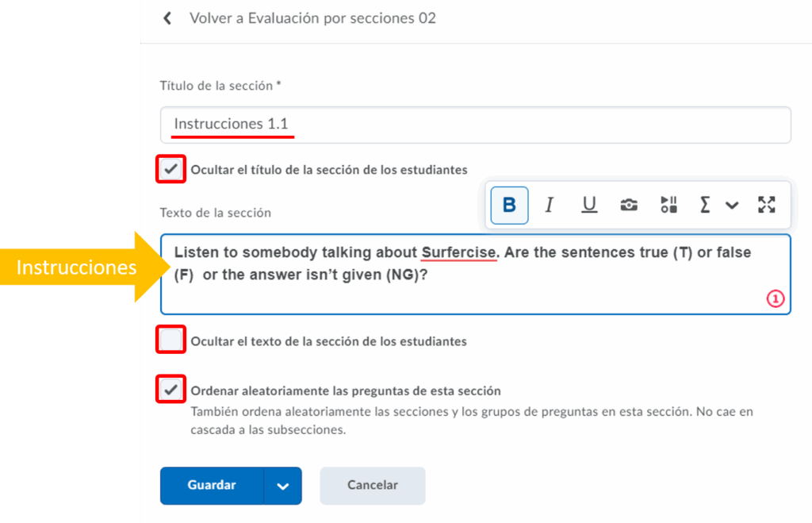Click the back arrow chevron icon
812x523 pixels.
(167, 18)
